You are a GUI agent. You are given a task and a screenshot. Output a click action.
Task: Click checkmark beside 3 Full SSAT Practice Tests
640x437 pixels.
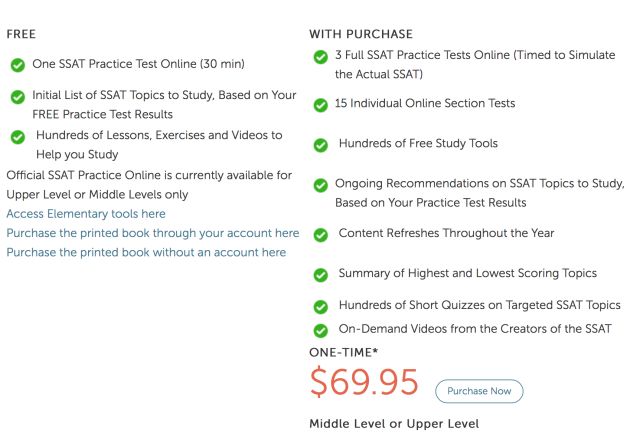click(320, 57)
